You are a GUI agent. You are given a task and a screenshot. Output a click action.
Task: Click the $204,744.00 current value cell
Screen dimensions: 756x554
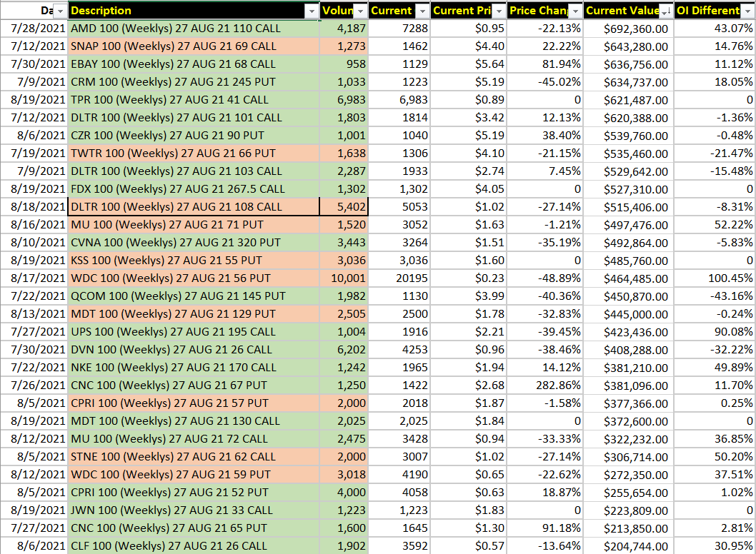tap(628, 545)
